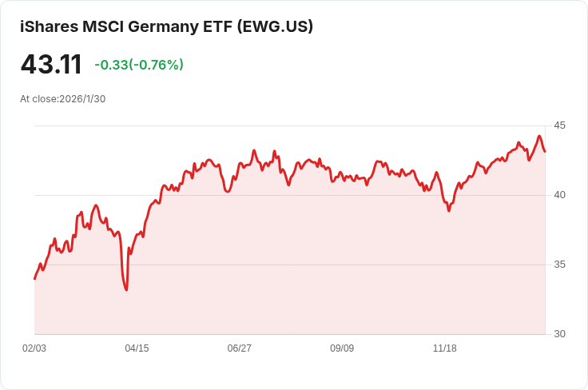This screenshot has width=588, height=390.
Task: Click the EWG.US ticker symbol in title
Action: pyautogui.click(x=275, y=26)
